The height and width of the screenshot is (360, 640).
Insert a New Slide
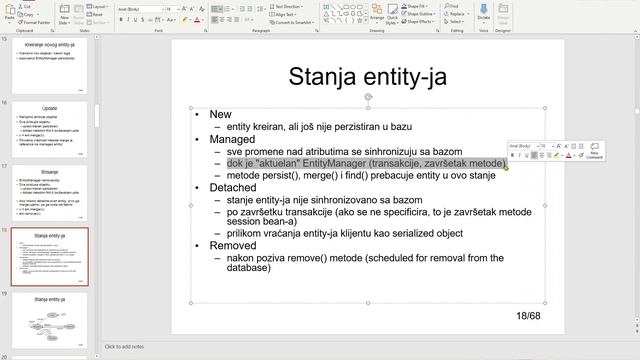point(64,14)
